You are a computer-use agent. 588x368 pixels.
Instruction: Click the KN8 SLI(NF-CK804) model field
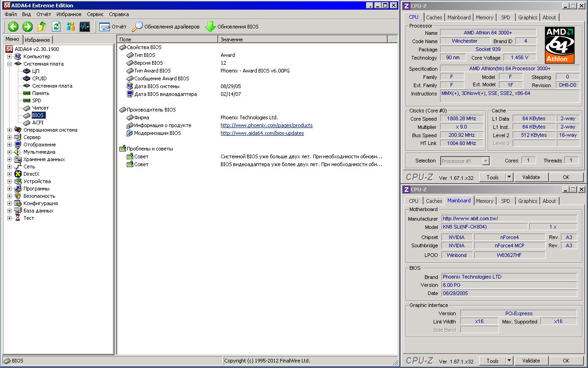coord(485,227)
